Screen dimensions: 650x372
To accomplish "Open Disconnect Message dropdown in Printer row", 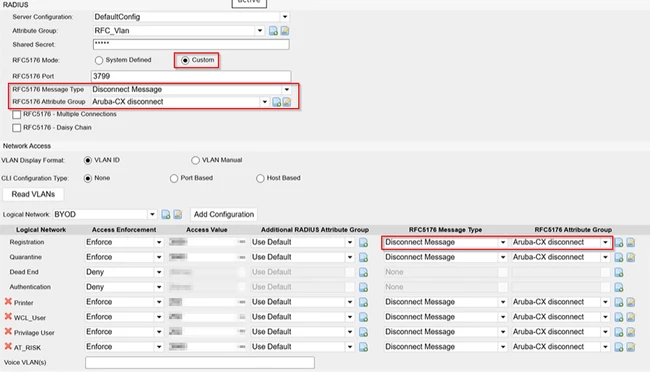I will (x=503, y=302).
